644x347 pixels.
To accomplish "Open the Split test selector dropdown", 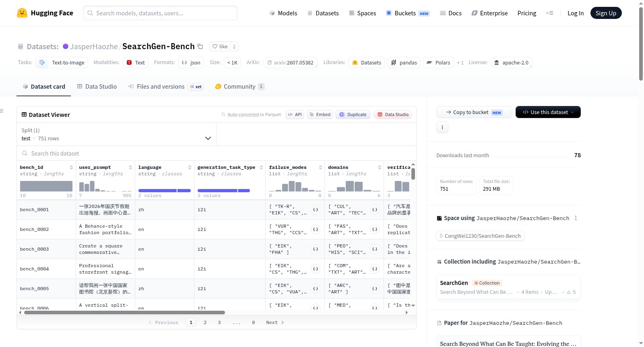I will (x=116, y=134).
